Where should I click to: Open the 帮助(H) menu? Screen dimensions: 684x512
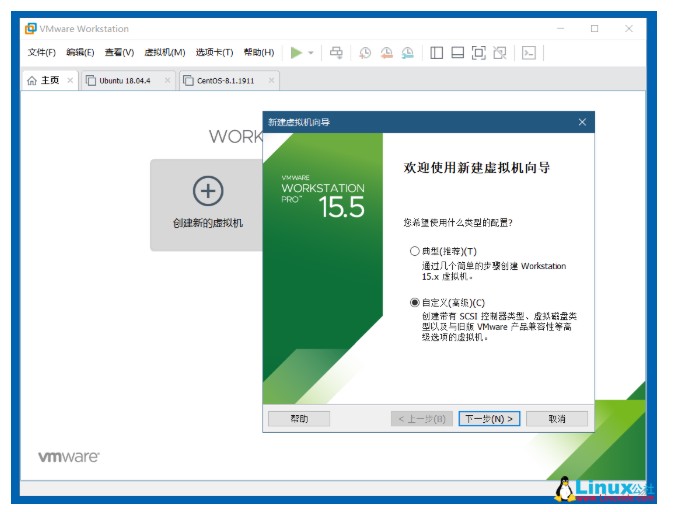pyautogui.click(x=259, y=52)
